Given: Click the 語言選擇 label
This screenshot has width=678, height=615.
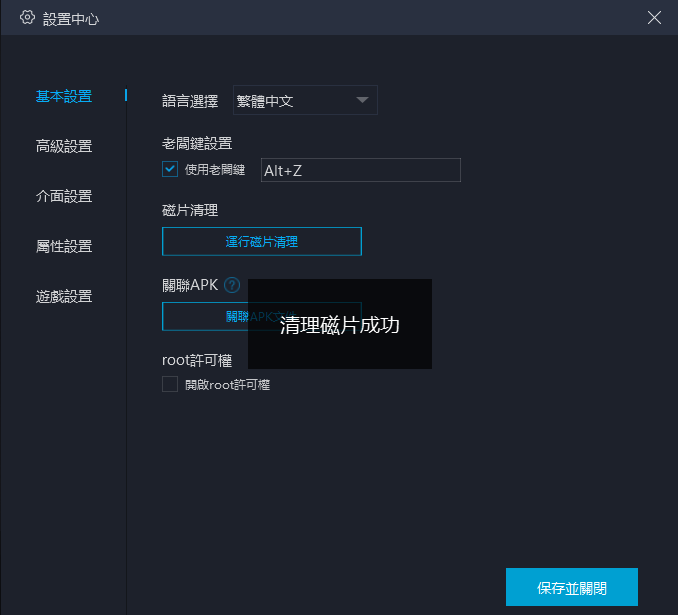Looking at the screenshot, I should [x=190, y=101].
